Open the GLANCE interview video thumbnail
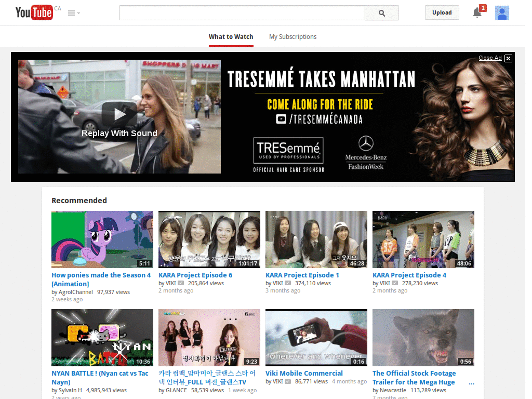Image resolution: width=532 pixels, height=399 pixels. [x=209, y=338]
